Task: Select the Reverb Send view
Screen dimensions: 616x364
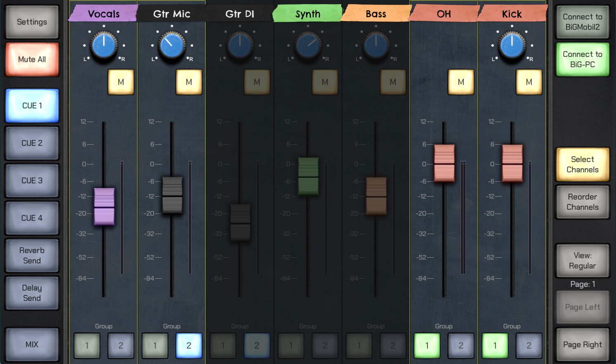Action: tap(32, 256)
